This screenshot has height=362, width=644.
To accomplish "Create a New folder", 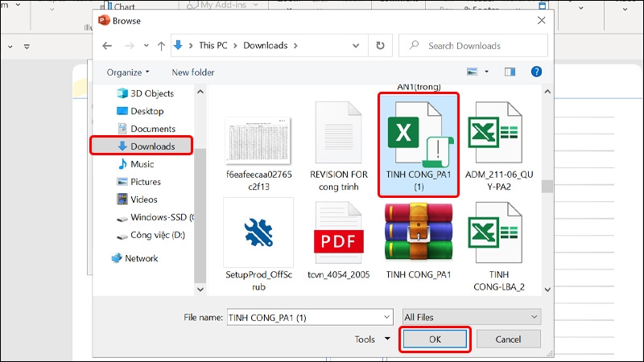I will click(x=193, y=72).
